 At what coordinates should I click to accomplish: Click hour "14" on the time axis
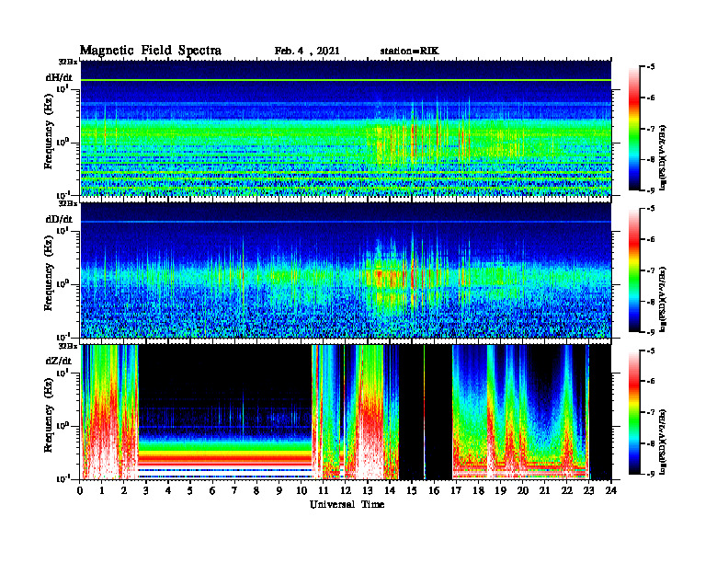[x=390, y=490]
